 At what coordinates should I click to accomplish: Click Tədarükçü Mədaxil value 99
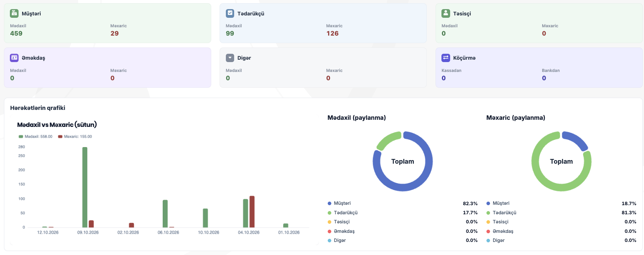tap(230, 34)
